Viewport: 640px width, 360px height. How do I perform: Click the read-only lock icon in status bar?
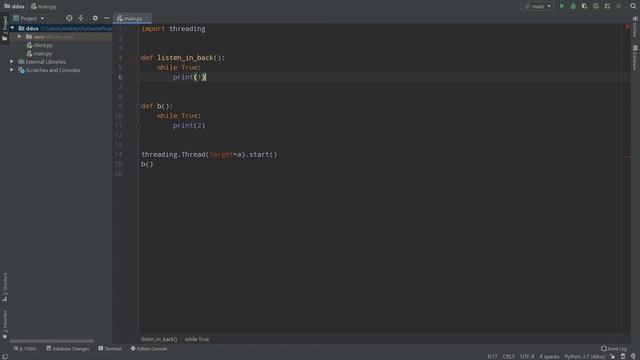(x=613, y=356)
